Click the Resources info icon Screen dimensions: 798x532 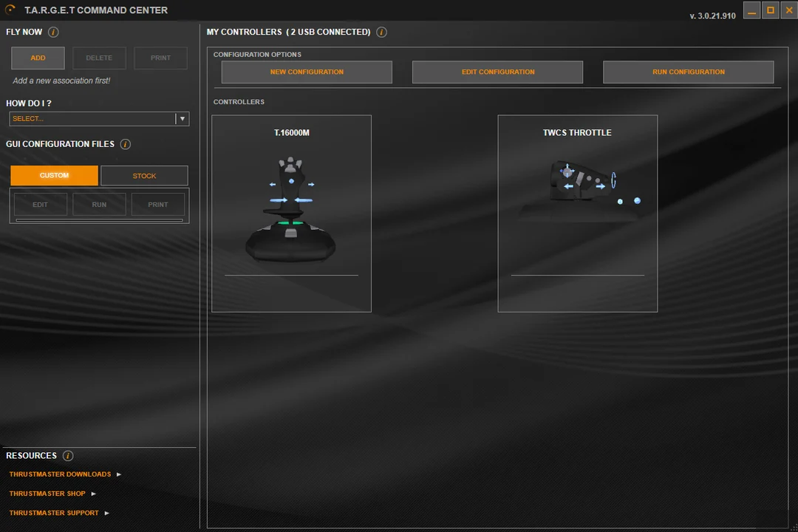click(x=68, y=456)
